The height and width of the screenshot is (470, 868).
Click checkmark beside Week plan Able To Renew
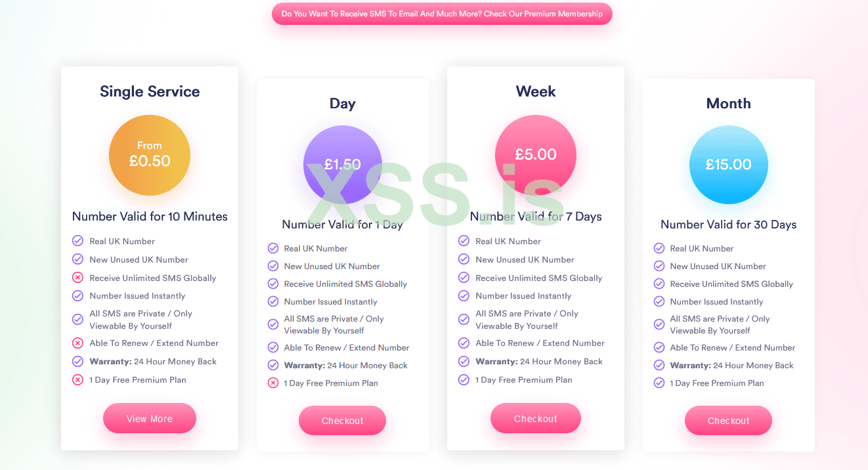point(464,343)
